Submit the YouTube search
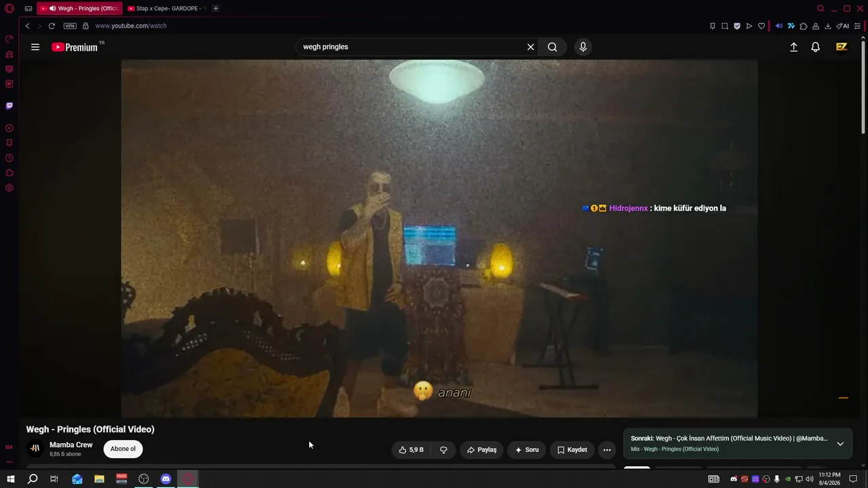This screenshot has height=488, width=868. click(x=553, y=47)
